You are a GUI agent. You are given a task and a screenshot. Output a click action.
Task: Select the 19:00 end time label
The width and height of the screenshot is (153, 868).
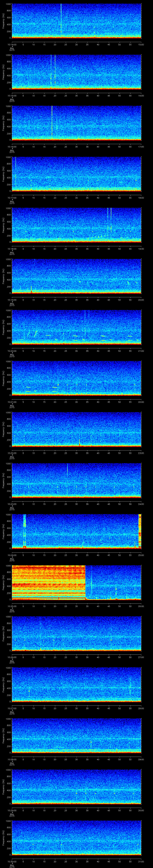(141, 249)
